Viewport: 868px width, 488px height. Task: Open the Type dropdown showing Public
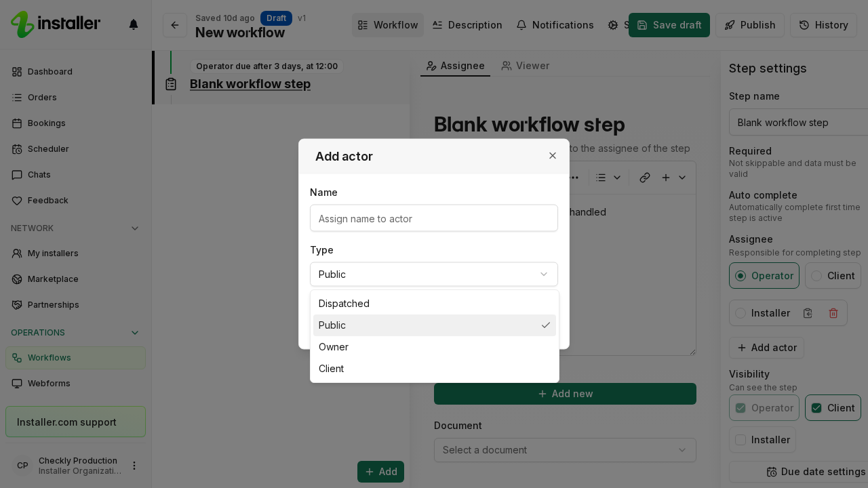click(434, 274)
